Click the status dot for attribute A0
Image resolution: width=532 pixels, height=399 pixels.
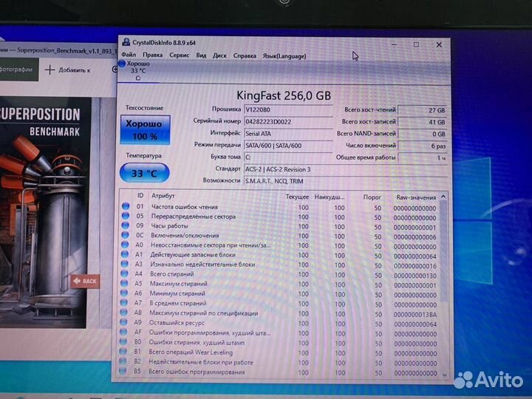tap(125, 244)
